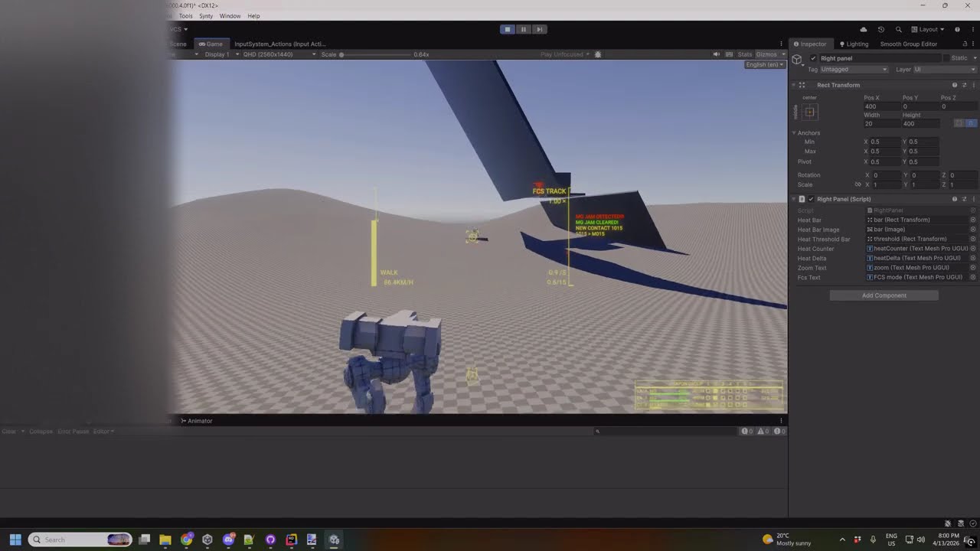Stop play mode with the play button

[x=507, y=29]
